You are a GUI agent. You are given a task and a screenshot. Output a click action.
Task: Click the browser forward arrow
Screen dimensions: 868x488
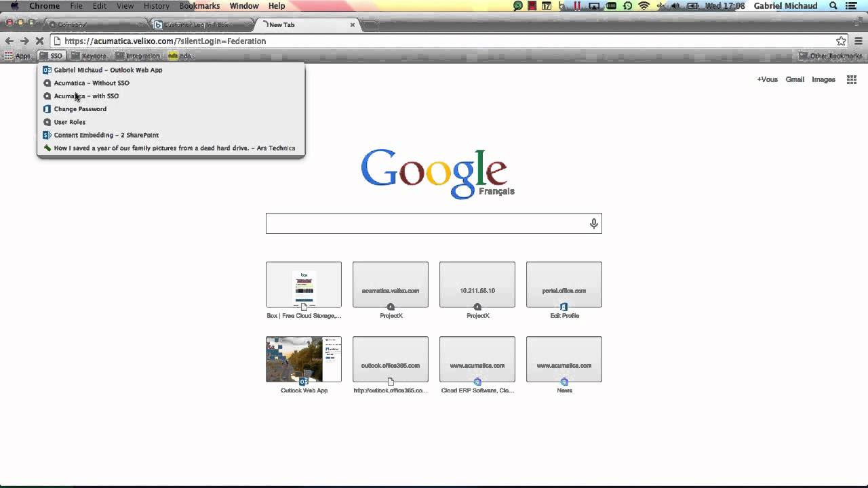click(x=24, y=41)
